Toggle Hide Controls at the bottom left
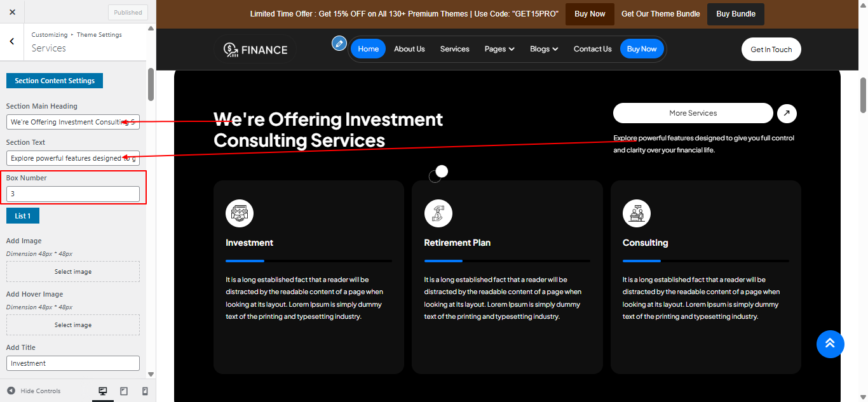The height and width of the screenshot is (402, 868). 35,391
